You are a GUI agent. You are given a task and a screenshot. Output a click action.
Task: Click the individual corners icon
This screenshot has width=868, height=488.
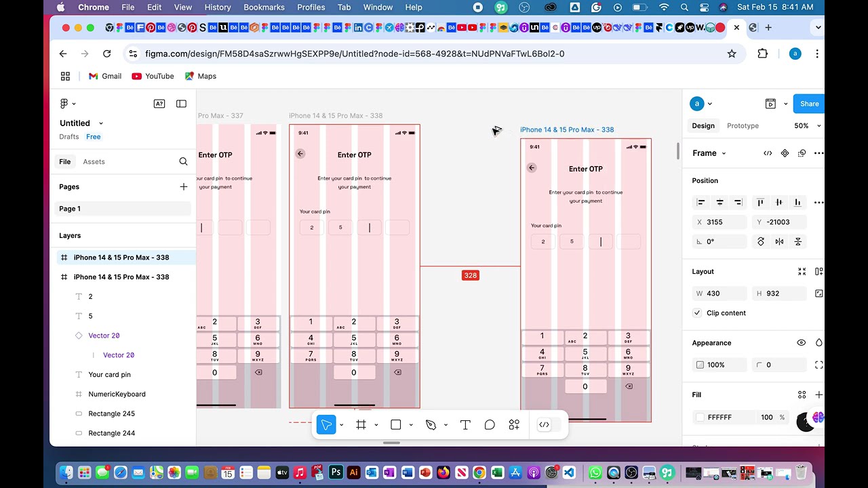click(x=818, y=365)
